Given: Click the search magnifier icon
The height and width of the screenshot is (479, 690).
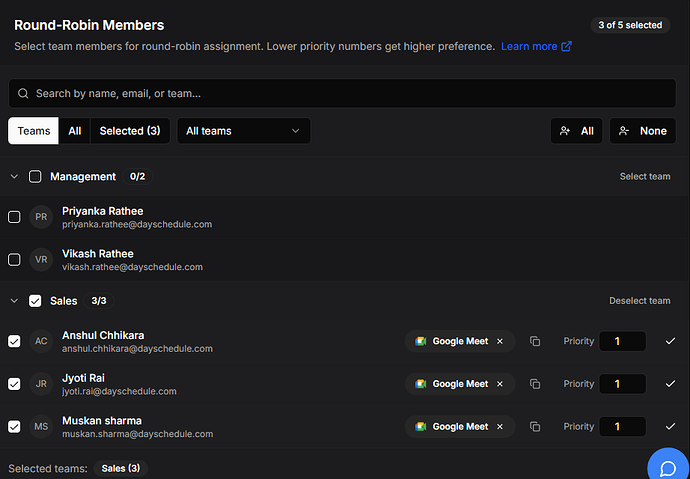Looking at the screenshot, I should tap(23, 93).
